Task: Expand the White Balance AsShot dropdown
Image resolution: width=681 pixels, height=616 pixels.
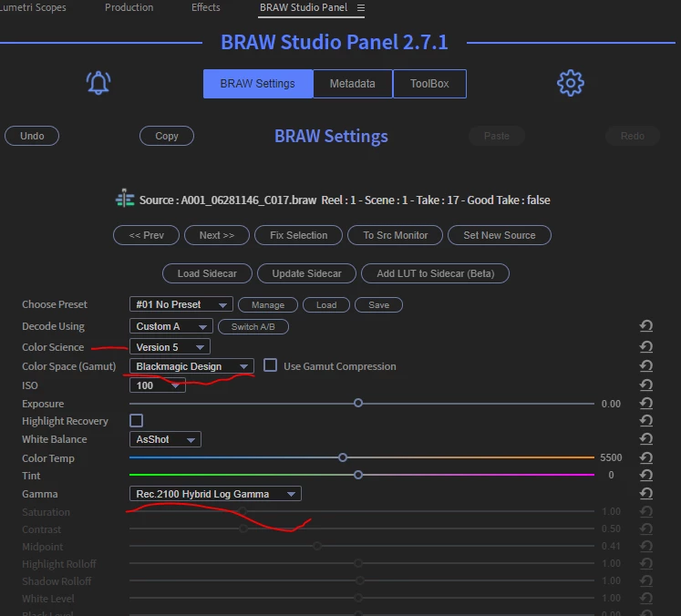Action: [x=165, y=439]
